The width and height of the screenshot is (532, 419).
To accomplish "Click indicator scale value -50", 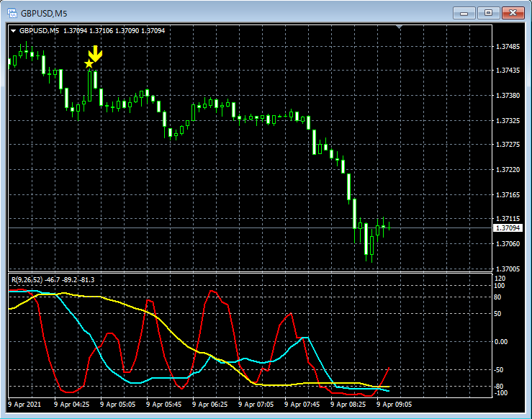I will (499, 370).
